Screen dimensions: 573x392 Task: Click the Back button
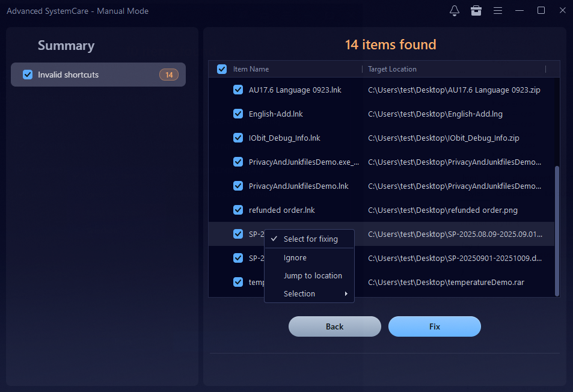coord(335,326)
